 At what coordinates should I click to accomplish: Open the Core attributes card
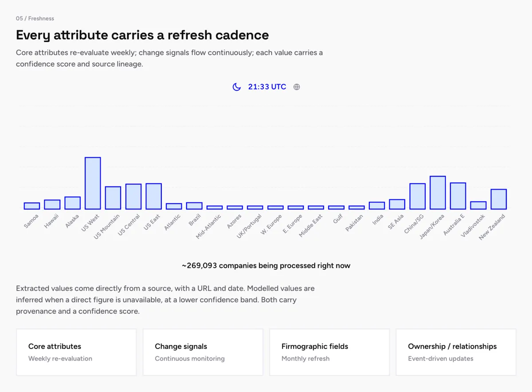click(x=76, y=352)
